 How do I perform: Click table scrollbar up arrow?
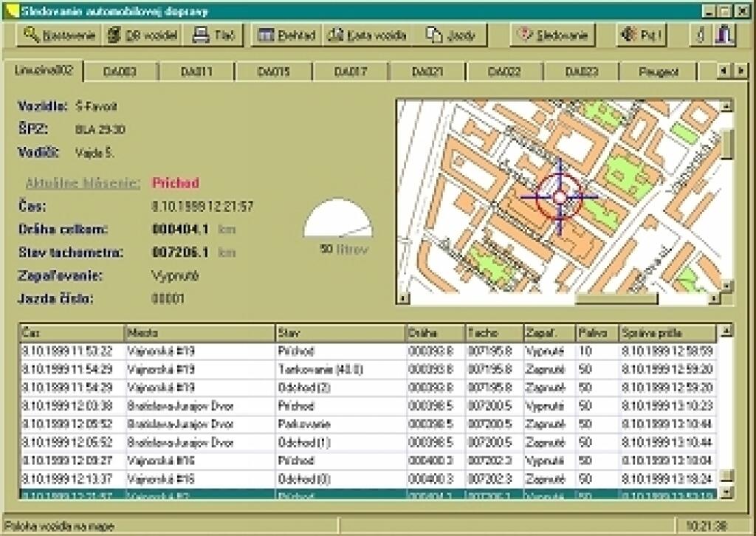(726, 331)
